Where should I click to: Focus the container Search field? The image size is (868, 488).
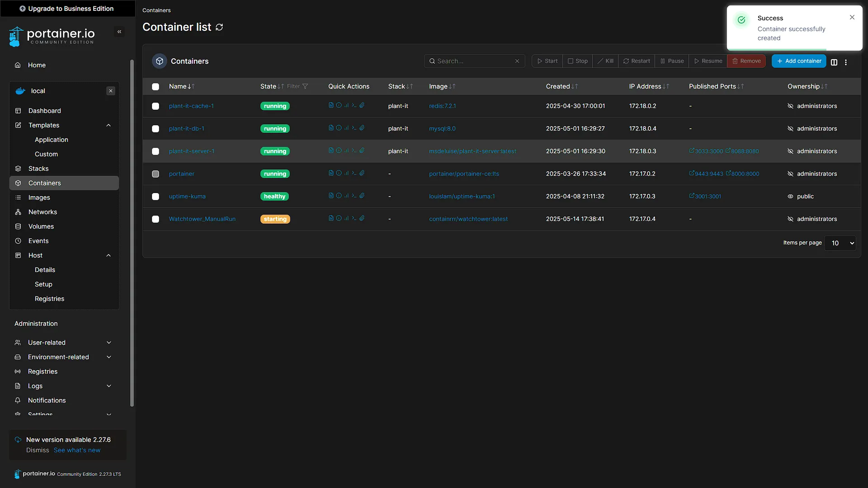[x=475, y=61]
